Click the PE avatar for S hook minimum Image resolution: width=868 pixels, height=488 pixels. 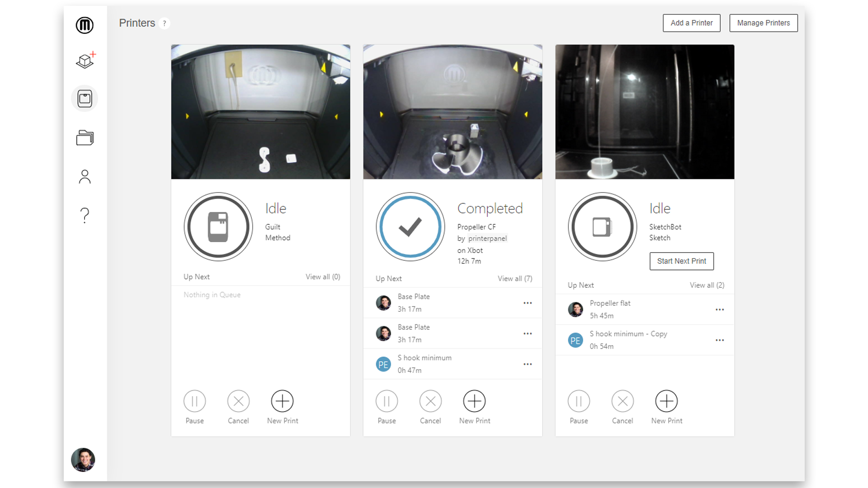[383, 364]
